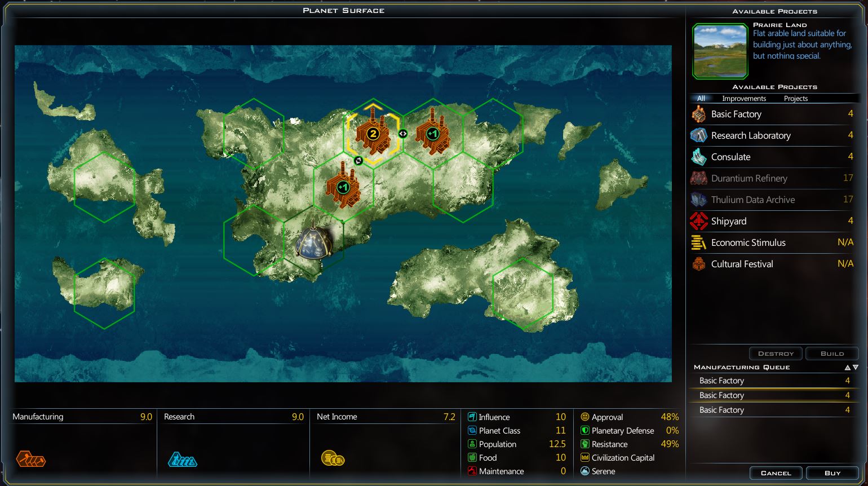Click the gold coins Net Income icon
Image resolution: width=868 pixels, height=486 pixels.
tap(333, 458)
